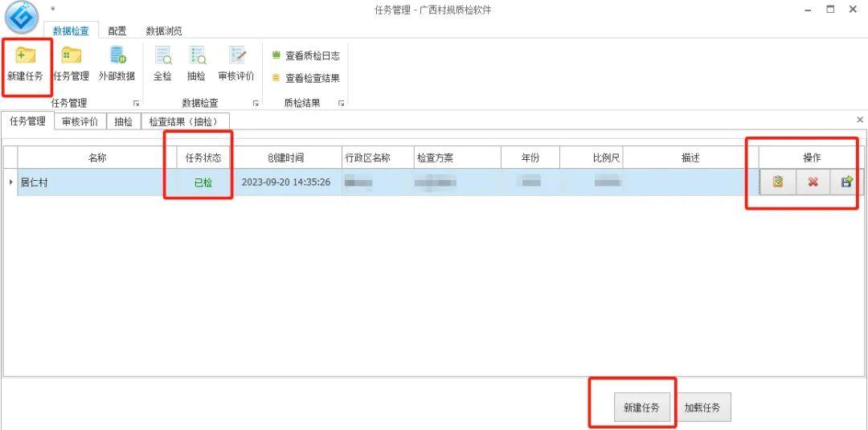Click the 新建任务 ribbon icon
This screenshot has height=430, width=868.
click(25, 65)
